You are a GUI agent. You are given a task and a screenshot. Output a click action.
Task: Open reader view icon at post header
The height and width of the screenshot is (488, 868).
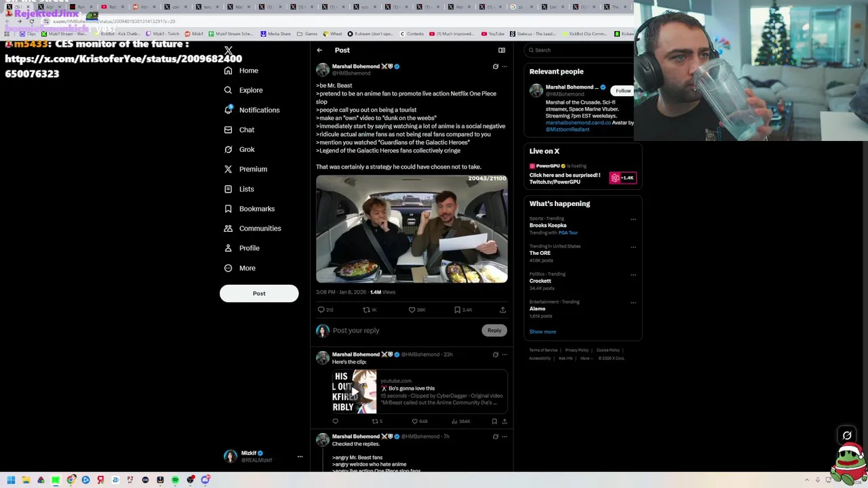tap(502, 50)
